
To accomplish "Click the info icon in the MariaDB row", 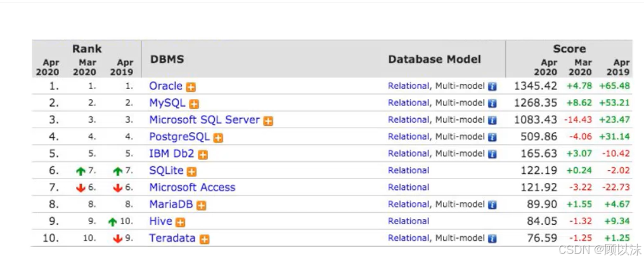I will click(x=492, y=205).
